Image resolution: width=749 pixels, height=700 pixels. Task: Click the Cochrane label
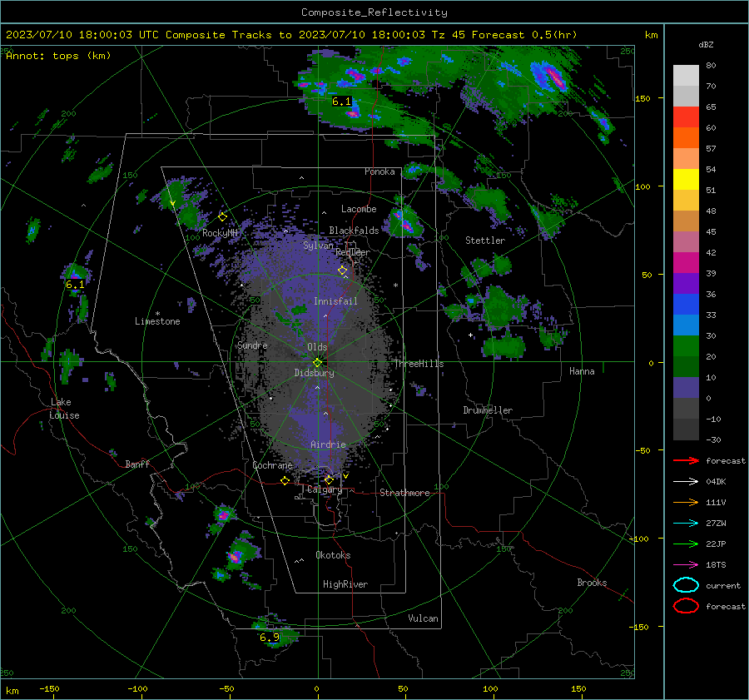point(272,465)
